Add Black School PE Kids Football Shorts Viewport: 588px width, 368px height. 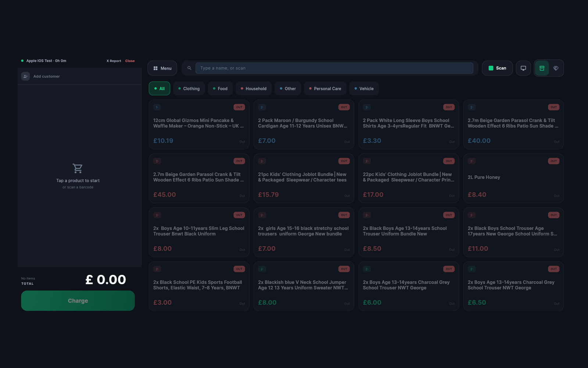[199, 286]
